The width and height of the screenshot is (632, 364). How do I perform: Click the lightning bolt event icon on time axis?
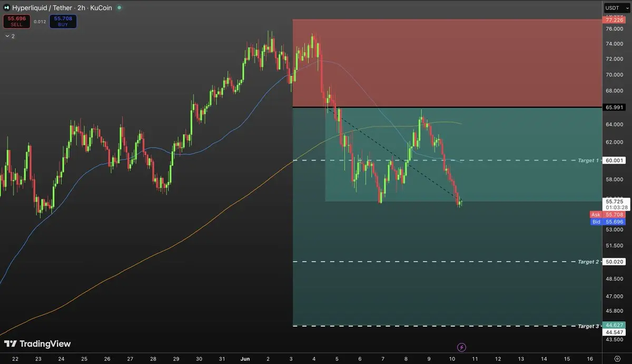[x=462, y=347]
